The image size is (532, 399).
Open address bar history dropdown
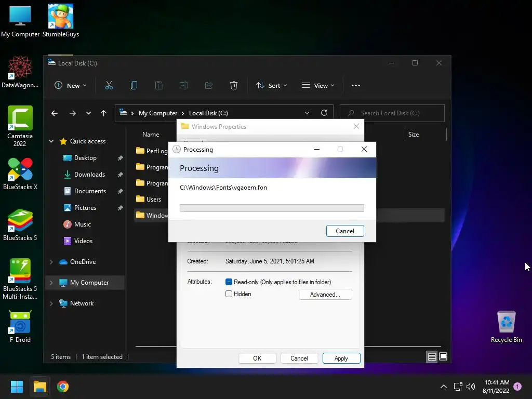coord(307,113)
